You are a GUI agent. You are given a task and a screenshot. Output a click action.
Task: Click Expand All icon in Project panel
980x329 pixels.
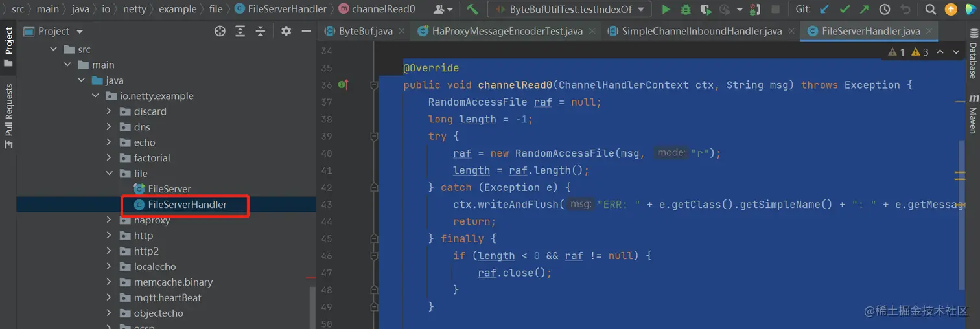[x=240, y=31]
